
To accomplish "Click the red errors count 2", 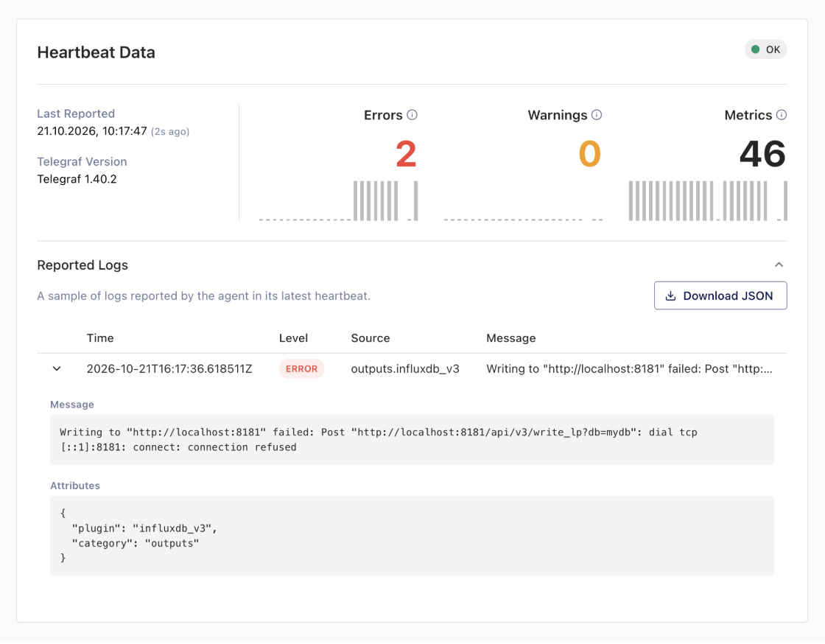I will (406, 154).
